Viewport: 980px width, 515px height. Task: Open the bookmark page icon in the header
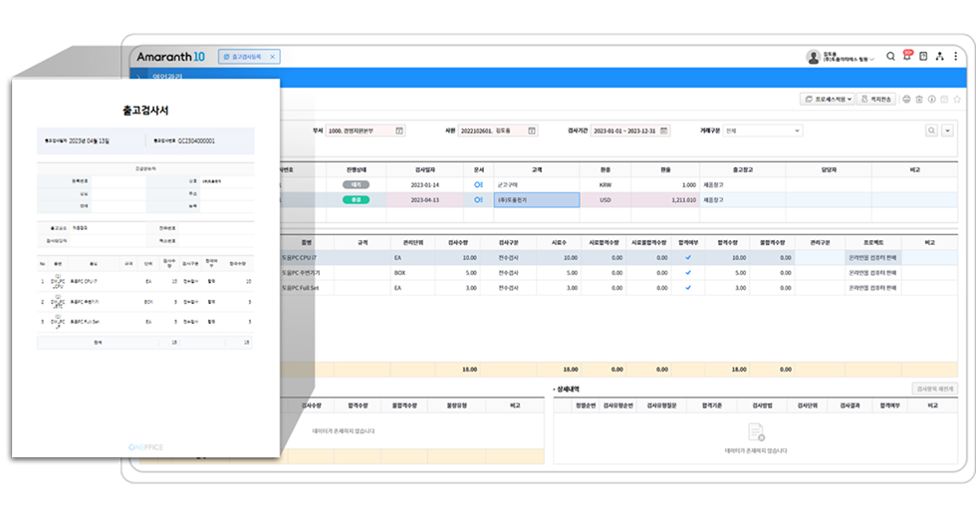[923, 56]
